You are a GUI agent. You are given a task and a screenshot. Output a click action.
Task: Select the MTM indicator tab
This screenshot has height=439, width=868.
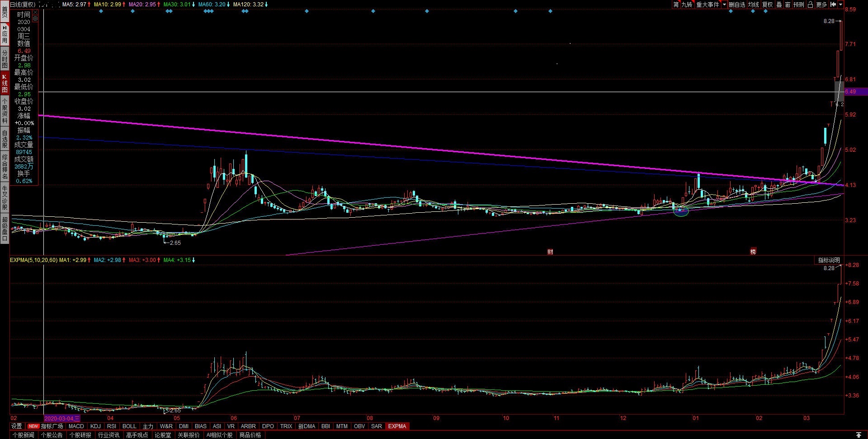coord(342,426)
